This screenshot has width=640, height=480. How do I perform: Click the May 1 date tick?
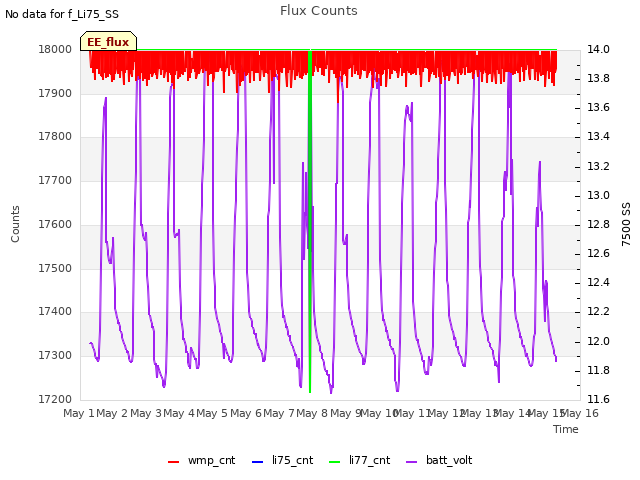pos(79,413)
